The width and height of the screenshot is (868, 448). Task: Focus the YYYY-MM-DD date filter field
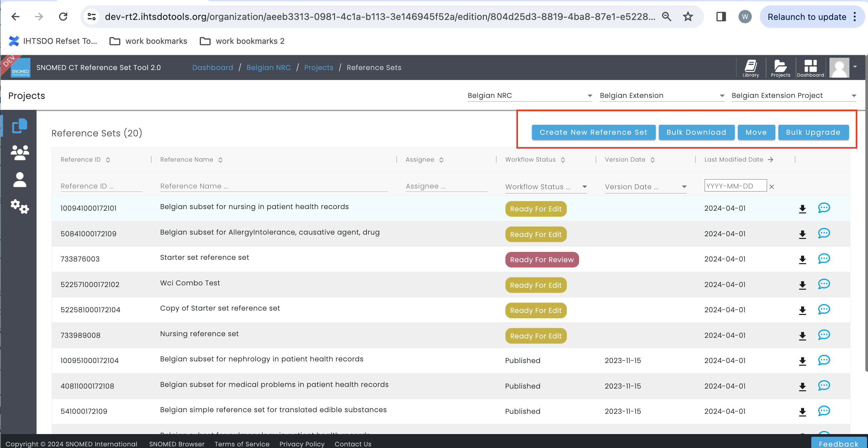(735, 186)
